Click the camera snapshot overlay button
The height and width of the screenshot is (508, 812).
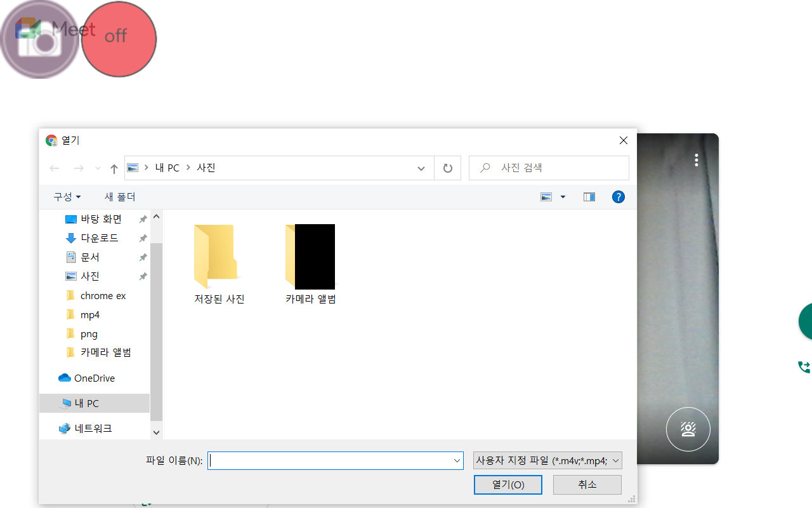[x=39, y=39]
